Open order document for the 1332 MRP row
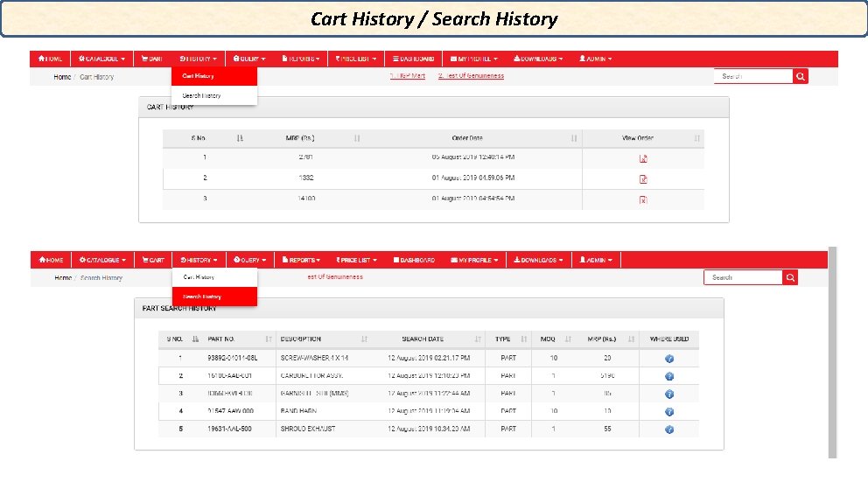The height and width of the screenshot is (496, 868). 643,179
